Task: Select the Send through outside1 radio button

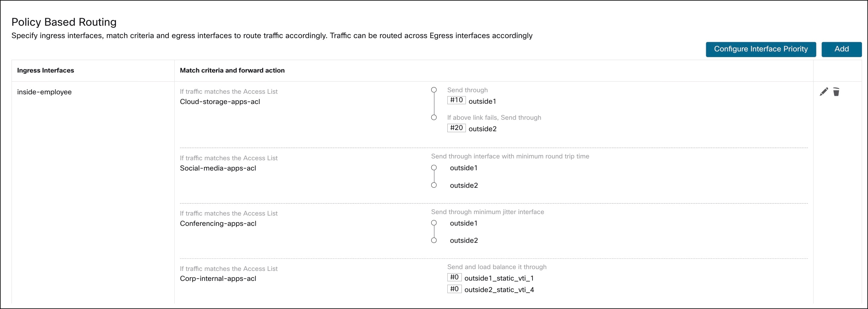Action: coord(434,90)
